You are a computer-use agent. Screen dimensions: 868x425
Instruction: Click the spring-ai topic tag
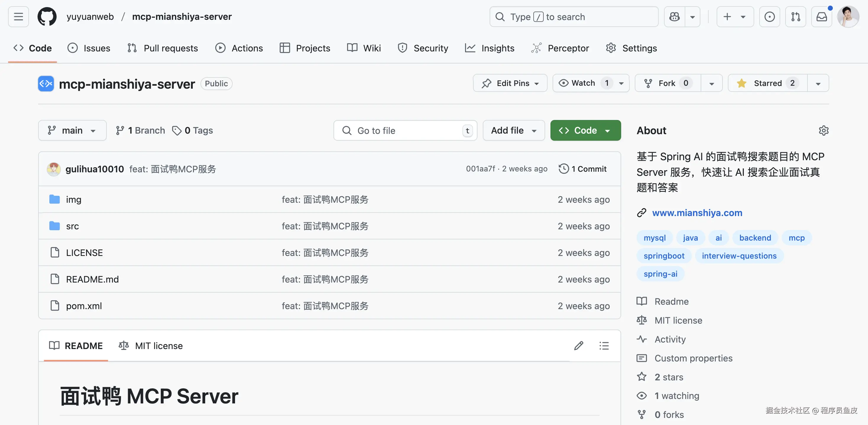(x=660, y=274)
